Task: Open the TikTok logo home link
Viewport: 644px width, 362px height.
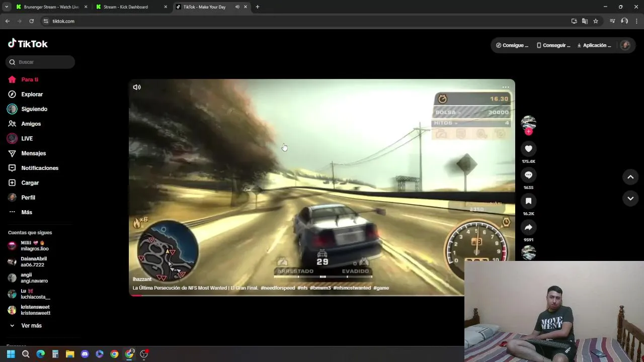Action: 28,44
